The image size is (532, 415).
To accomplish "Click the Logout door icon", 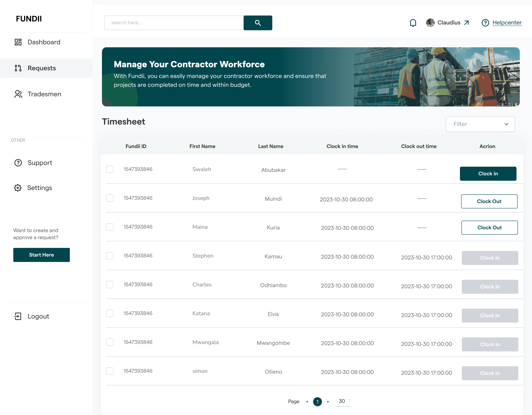I will 18,316.
